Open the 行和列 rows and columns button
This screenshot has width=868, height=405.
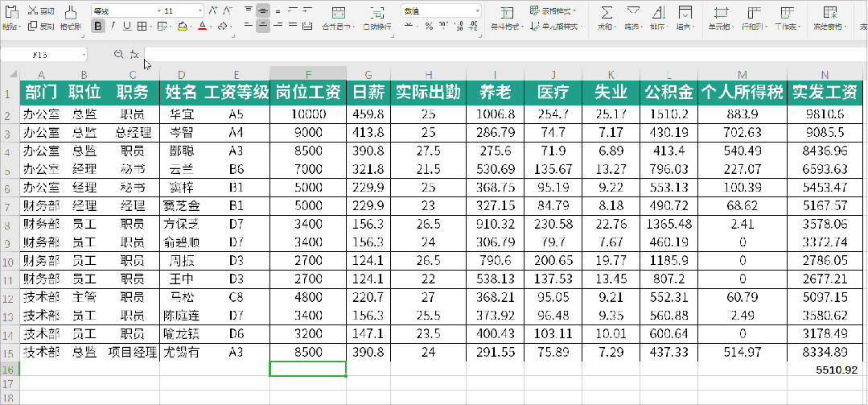[754, 18]
